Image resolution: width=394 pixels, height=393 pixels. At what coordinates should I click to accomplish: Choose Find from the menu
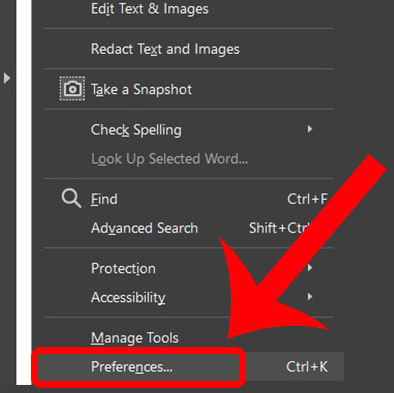[104, 199]
